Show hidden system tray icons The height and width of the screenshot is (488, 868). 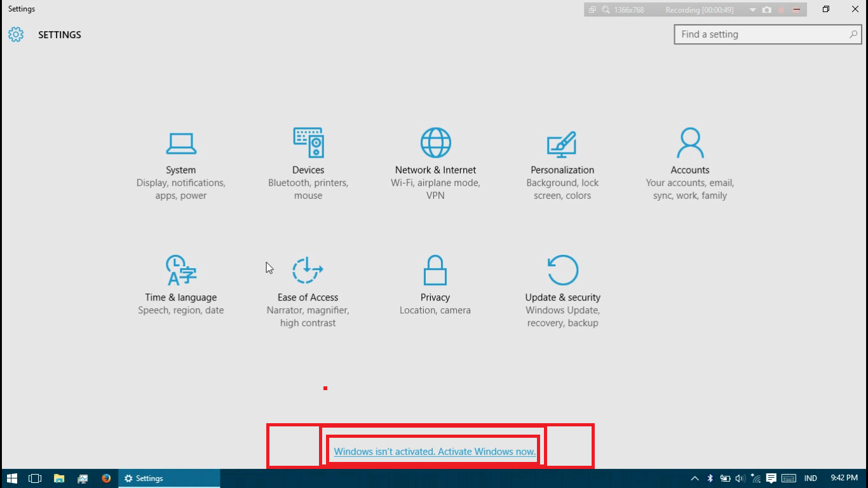[x=695, y=478]
